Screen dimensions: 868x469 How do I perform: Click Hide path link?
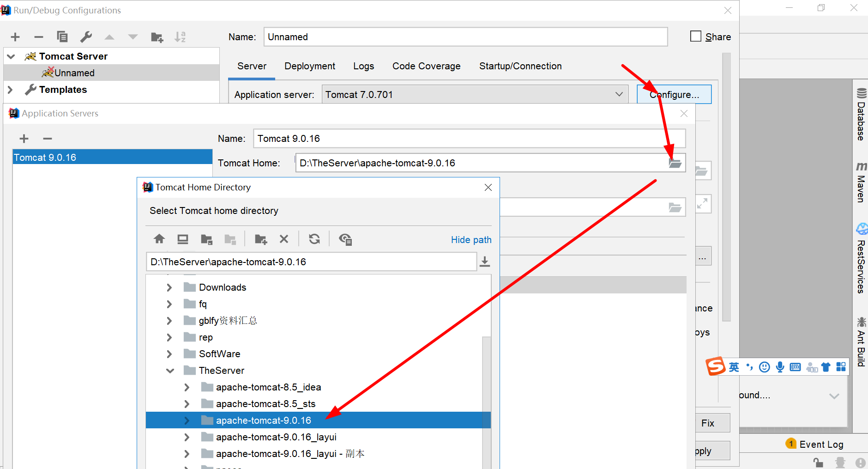pyautogui.click(x=471, y=239)
